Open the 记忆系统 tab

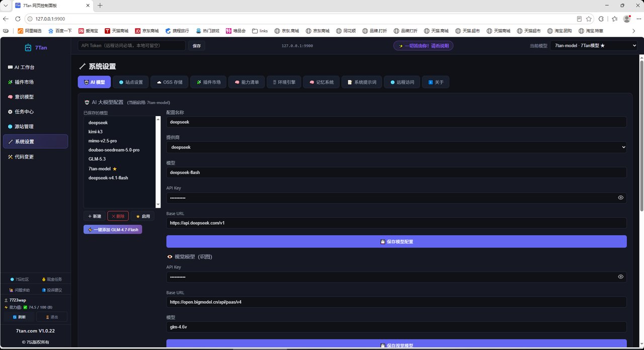click(x=321, y=82)
